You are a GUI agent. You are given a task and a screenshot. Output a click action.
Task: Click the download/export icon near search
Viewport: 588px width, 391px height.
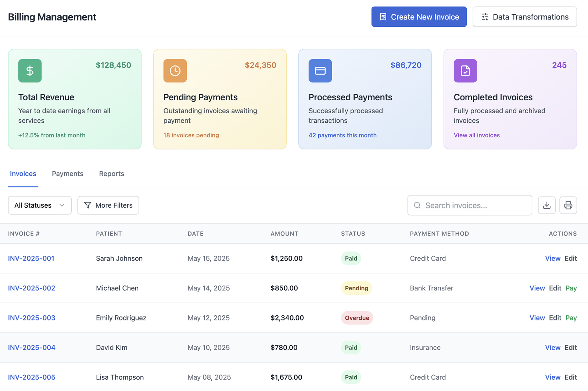[546, 205]
